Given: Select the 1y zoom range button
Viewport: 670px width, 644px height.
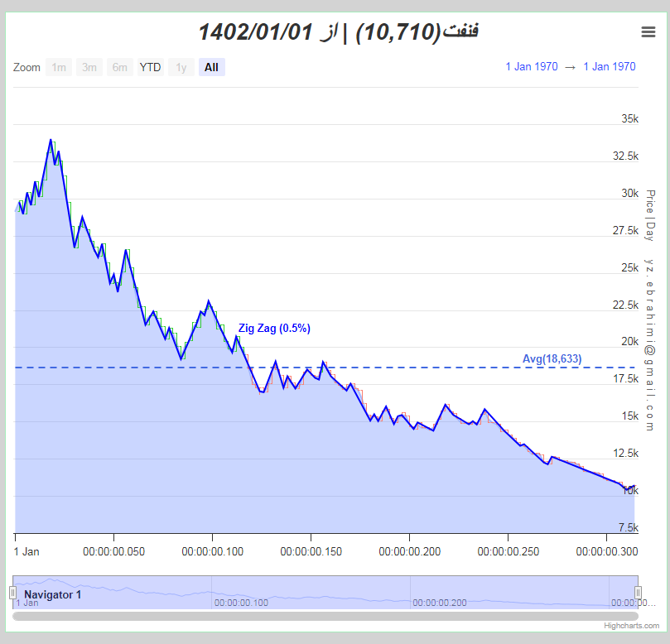Looking at the screenshot, I should [x=181, y=67].
